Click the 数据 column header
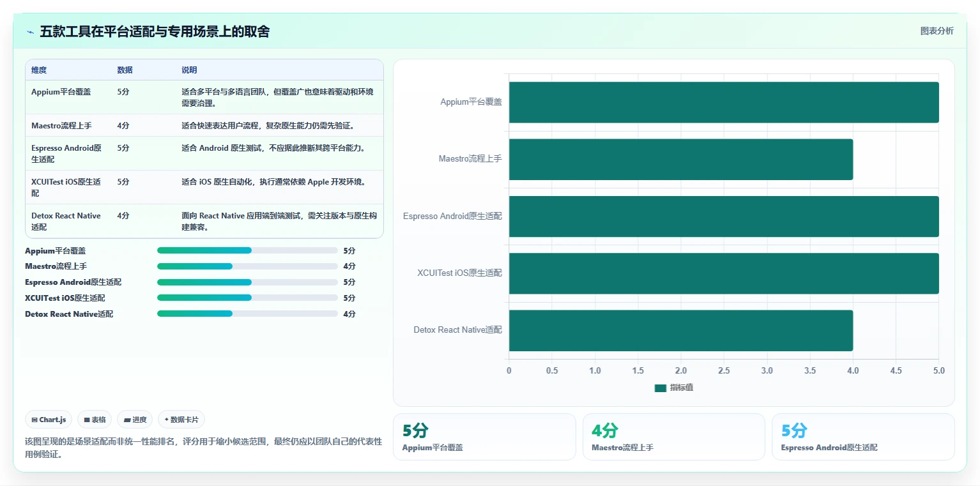Image resolution: width=980 pixels, height=486 pixels. [x=125, y=70]
